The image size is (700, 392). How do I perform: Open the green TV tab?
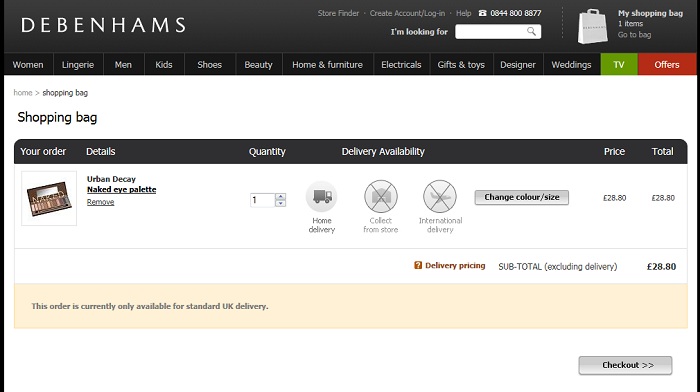tap(619, 65)
